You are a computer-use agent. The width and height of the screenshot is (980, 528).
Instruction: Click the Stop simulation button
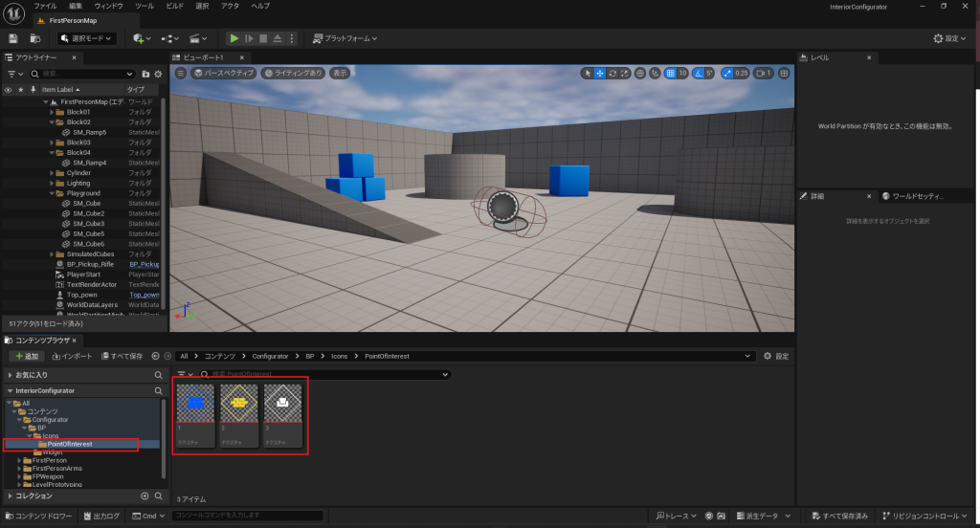pyautogui.click(x=264, y=38)
